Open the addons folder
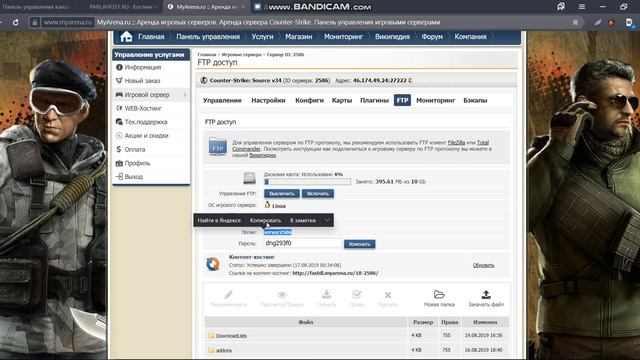This screenshot has width=640, height=360. (x=224, y=350)
